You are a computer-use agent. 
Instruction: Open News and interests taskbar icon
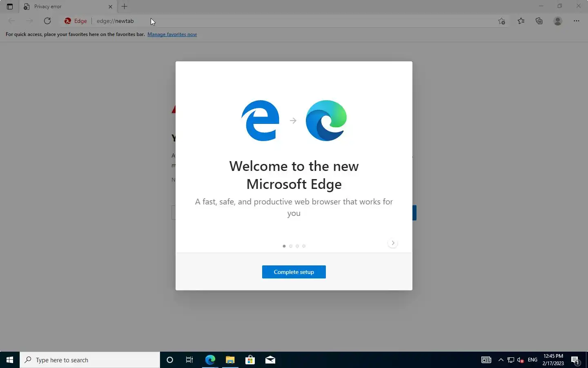(486, 360)
